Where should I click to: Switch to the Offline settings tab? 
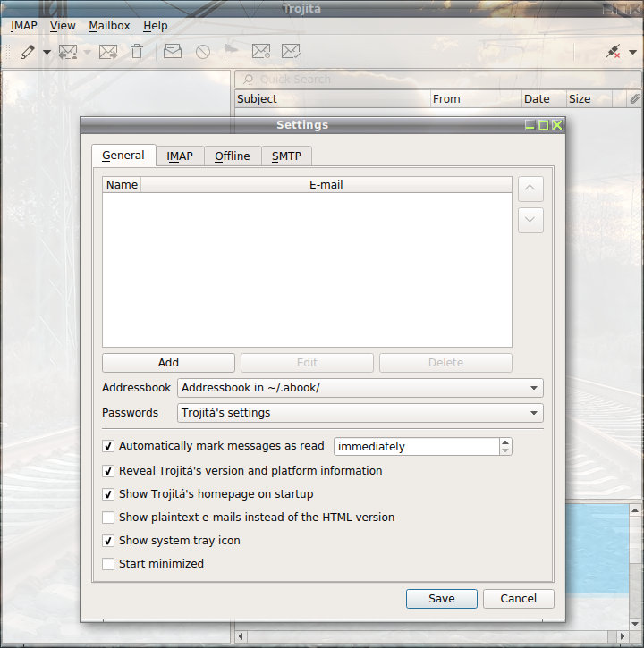point(233,156)
